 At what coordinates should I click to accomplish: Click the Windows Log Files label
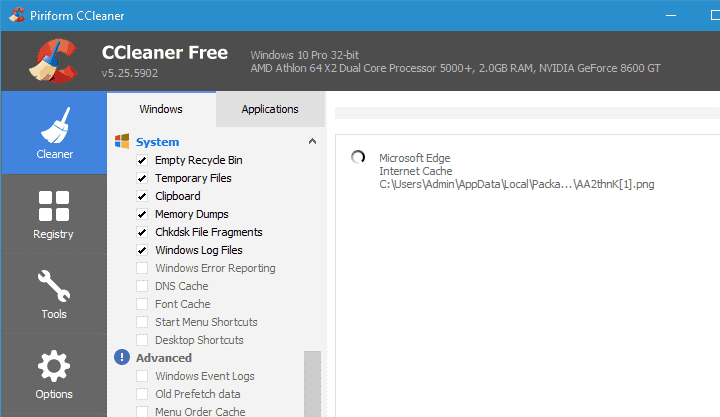coord(198,250)
